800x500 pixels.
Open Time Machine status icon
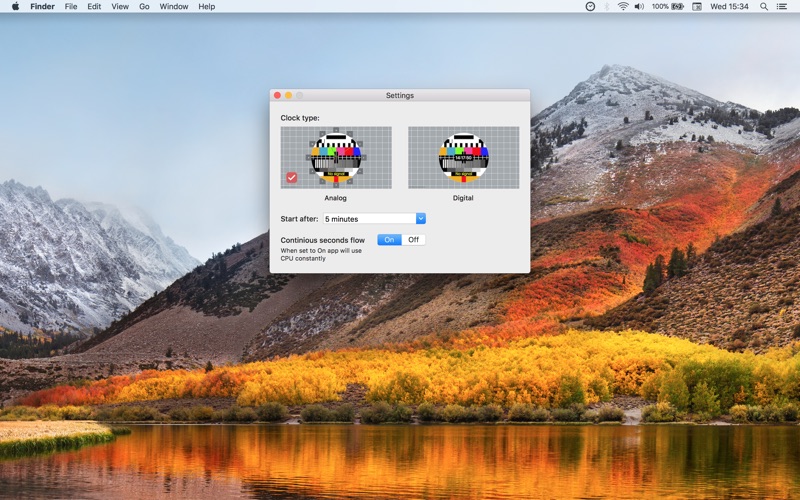pos(590,6)
